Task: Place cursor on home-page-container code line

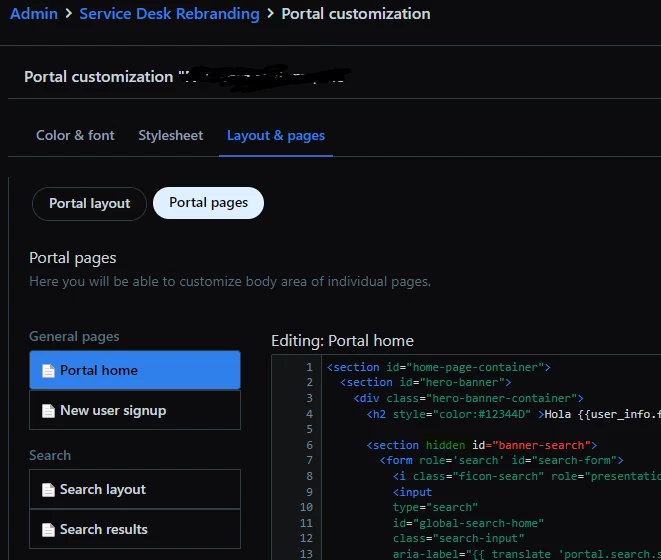Action: click(x=438, y=367)
